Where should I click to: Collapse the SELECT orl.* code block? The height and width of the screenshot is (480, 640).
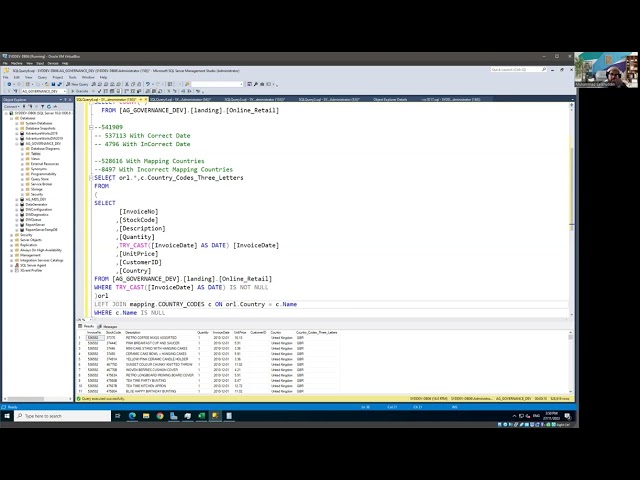coord(91,178)
